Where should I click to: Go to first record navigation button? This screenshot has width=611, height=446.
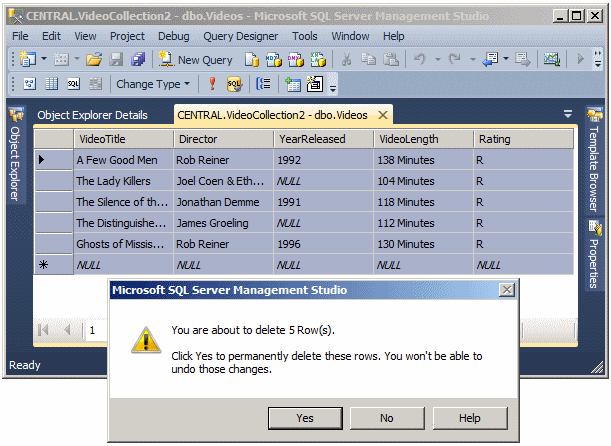43,330
